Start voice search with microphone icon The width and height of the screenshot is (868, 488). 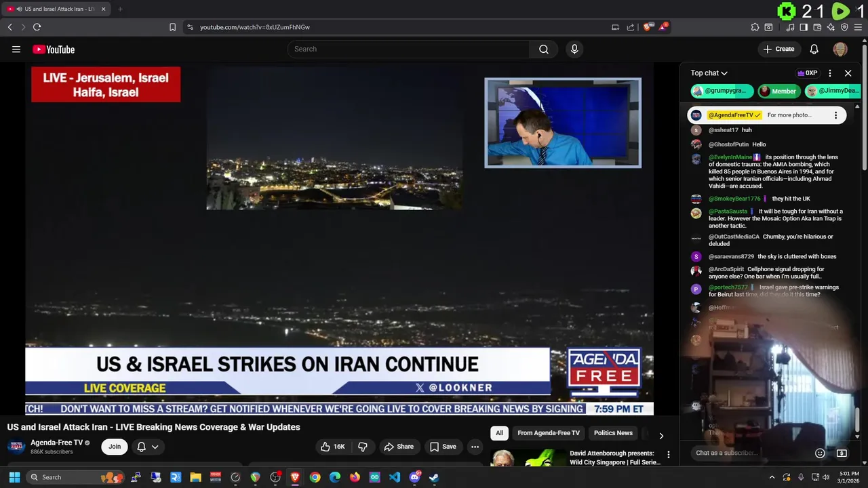pyautogui.click(x=574, y=49)
